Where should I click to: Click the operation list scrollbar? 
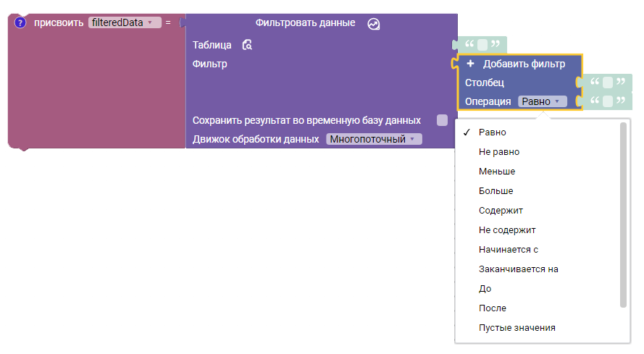[623, 215]
